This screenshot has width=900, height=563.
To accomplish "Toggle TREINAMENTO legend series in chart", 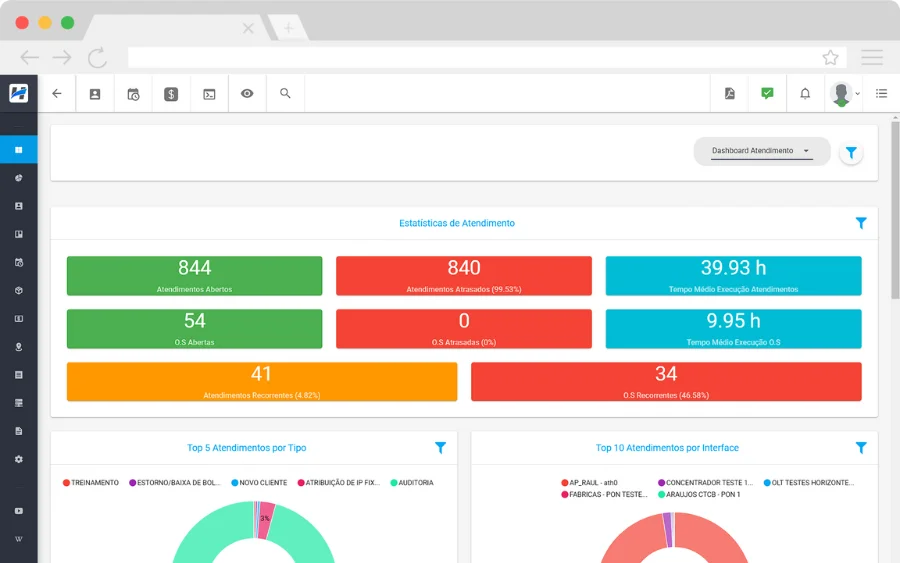I will point(91,483).
